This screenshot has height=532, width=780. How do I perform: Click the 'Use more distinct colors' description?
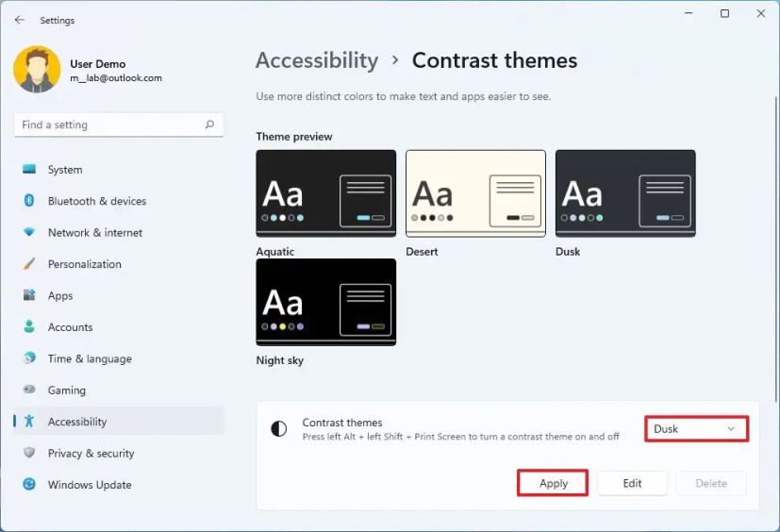404,96
